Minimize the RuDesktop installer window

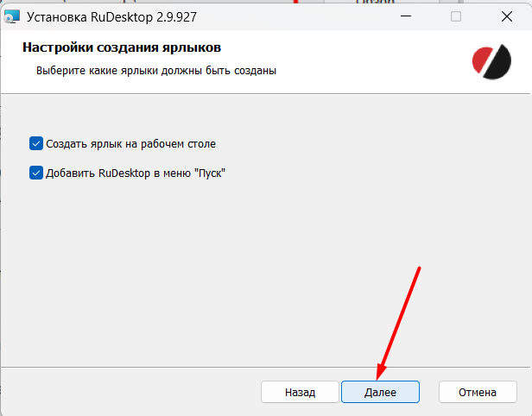coord(404,16)
